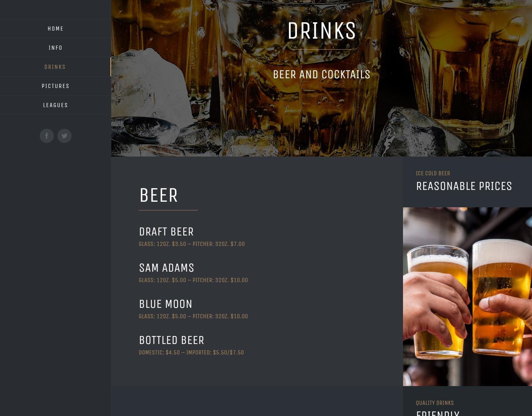Select the BEER section heading
This screenshot has height=416, width=532.
click(159, 195)
